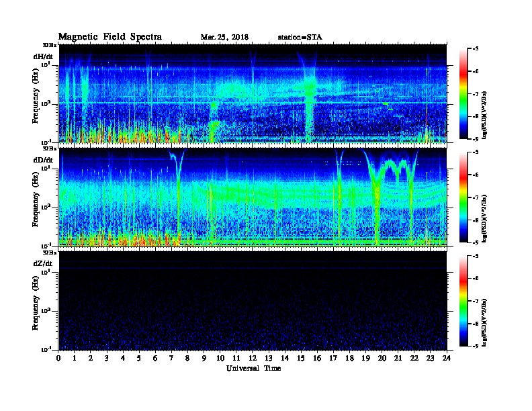Click the -9 value on dZ/dt color scale
532x411 pixels.
(x=476, y=346)
